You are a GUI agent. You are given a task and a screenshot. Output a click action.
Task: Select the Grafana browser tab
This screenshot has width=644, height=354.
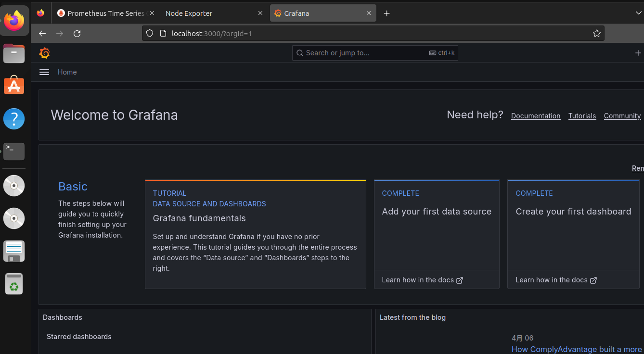(323, 13)
